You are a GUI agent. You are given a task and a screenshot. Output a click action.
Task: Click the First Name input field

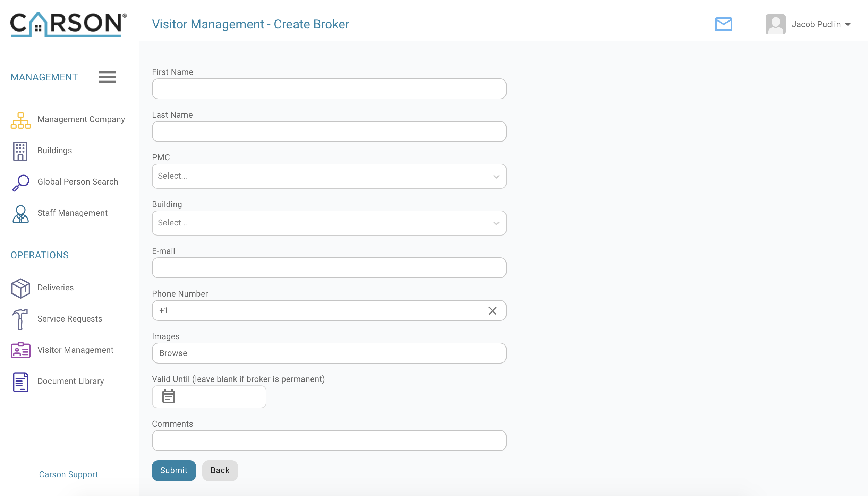tap(329, 89)
